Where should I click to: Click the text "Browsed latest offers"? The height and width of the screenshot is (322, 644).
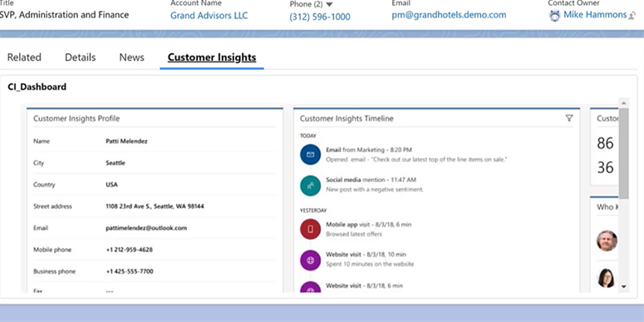click(x=354, y=234)
